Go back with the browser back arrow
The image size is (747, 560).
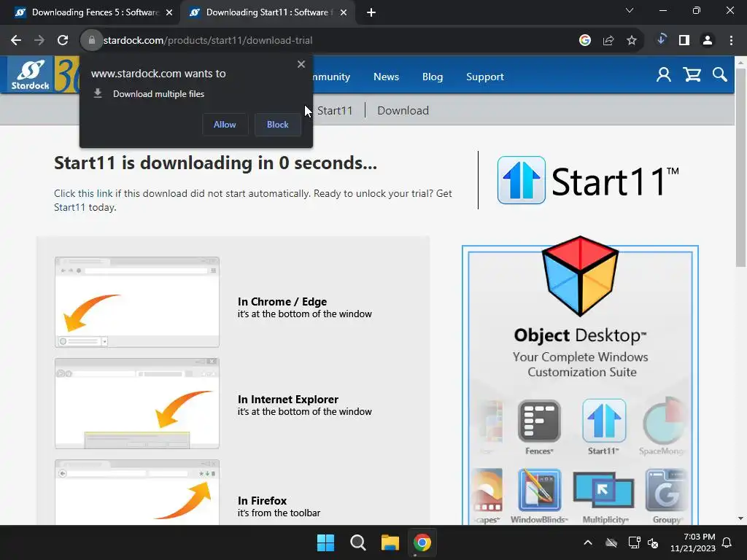16,41
